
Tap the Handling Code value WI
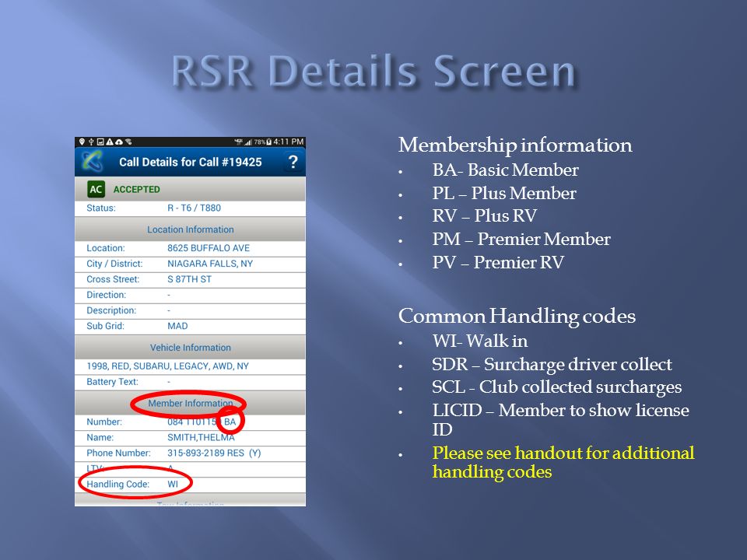click(173, 485)
